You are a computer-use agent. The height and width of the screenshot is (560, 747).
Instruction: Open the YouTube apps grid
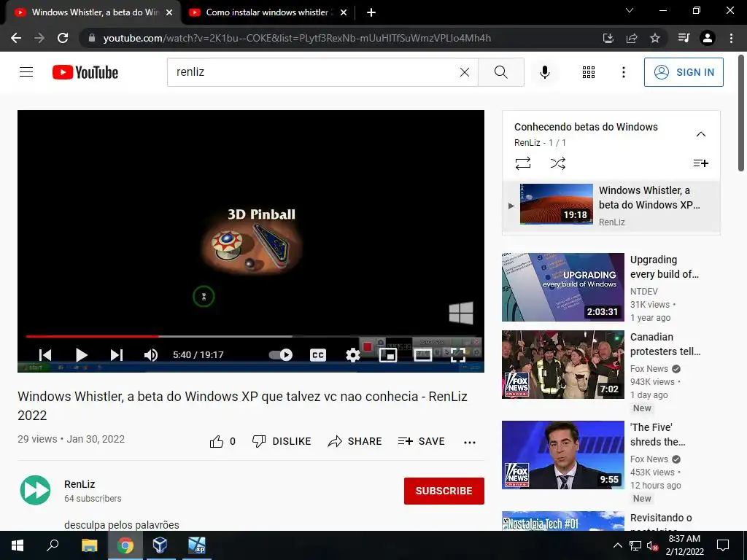click(589, 72)
